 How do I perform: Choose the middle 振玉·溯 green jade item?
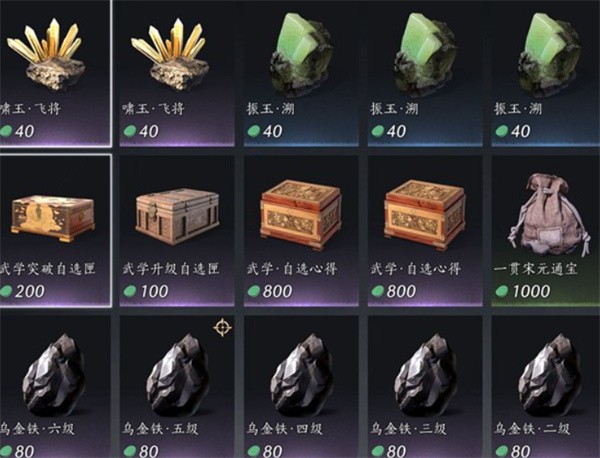click(425, 73)
